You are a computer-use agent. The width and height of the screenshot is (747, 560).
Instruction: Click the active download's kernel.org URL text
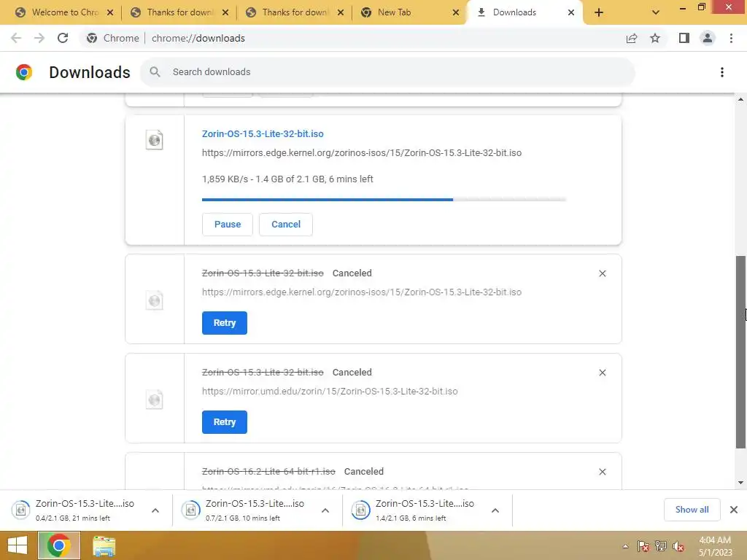(362, 153)
